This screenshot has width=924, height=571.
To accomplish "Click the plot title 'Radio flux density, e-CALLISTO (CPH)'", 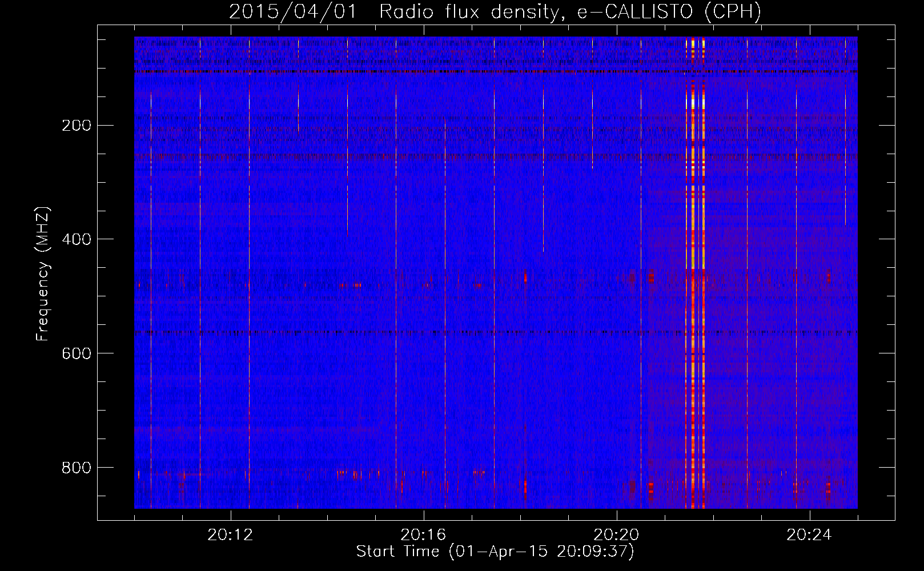I will [x=570, y=11].
